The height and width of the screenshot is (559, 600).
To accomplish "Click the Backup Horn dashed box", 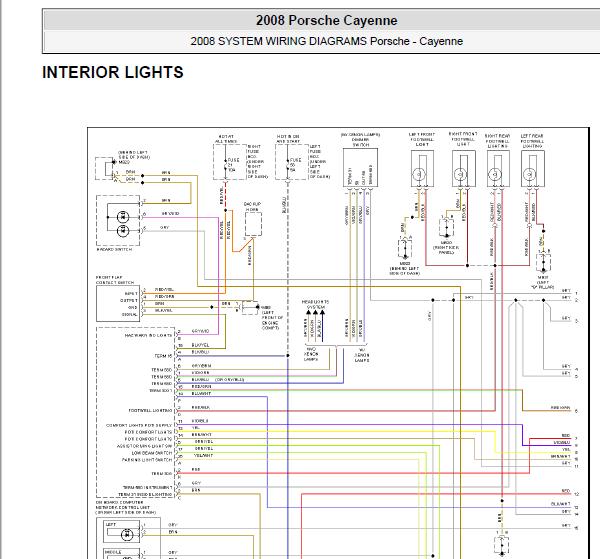I will [253, 224].
